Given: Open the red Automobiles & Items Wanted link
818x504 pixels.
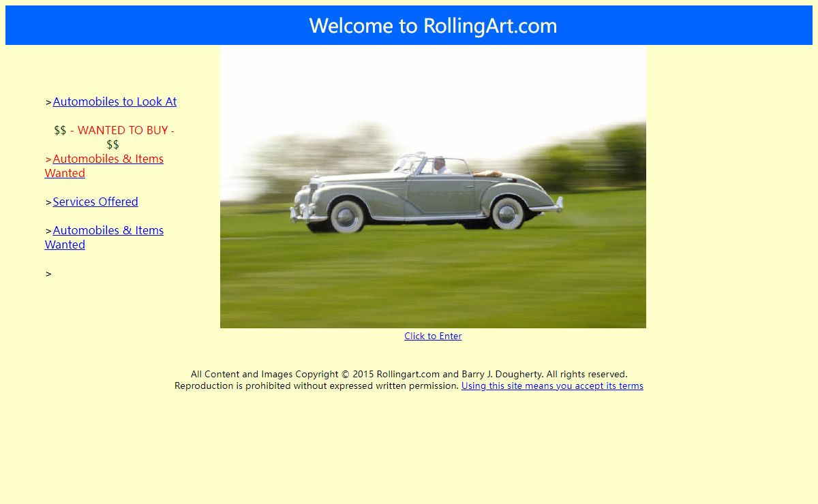Looking at the screenshot, I should point(104,166).
